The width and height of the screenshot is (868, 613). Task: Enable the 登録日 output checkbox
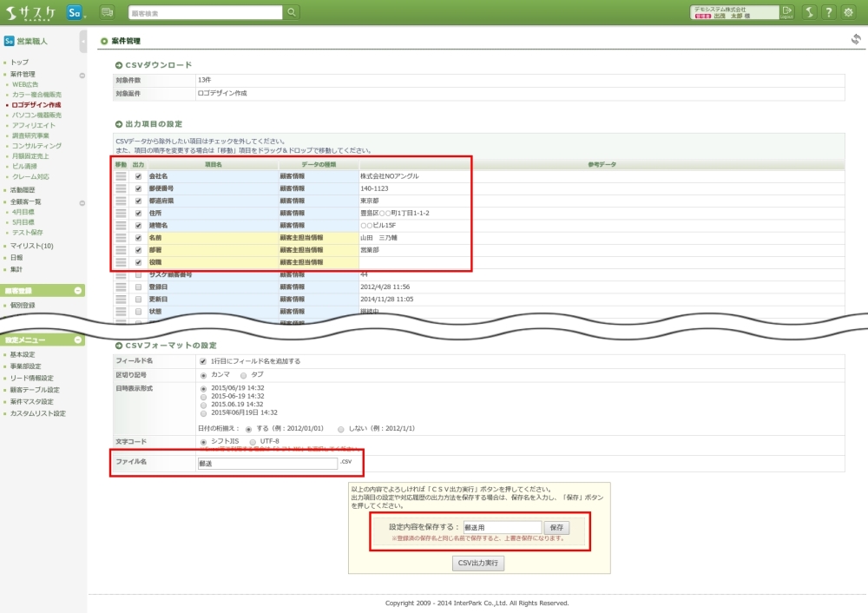click(x=138, y=287)
